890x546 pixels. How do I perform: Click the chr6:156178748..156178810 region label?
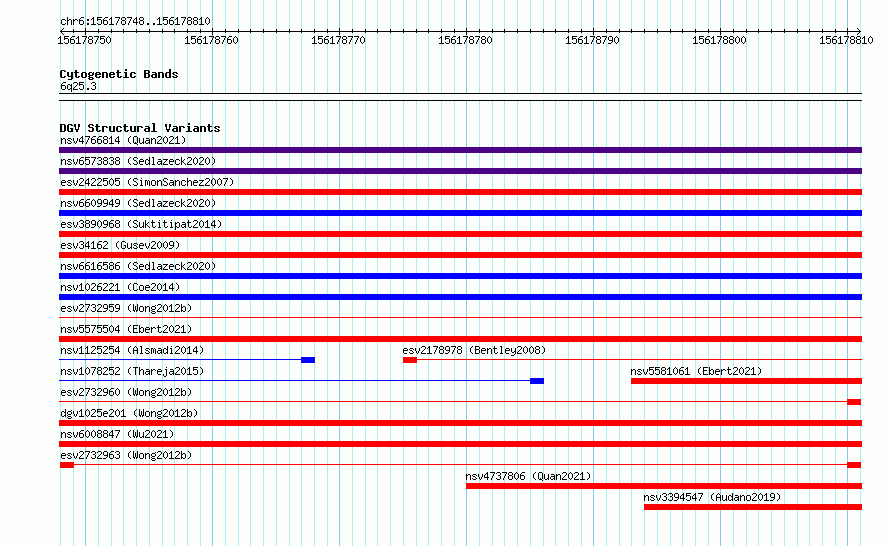(135, 21)
